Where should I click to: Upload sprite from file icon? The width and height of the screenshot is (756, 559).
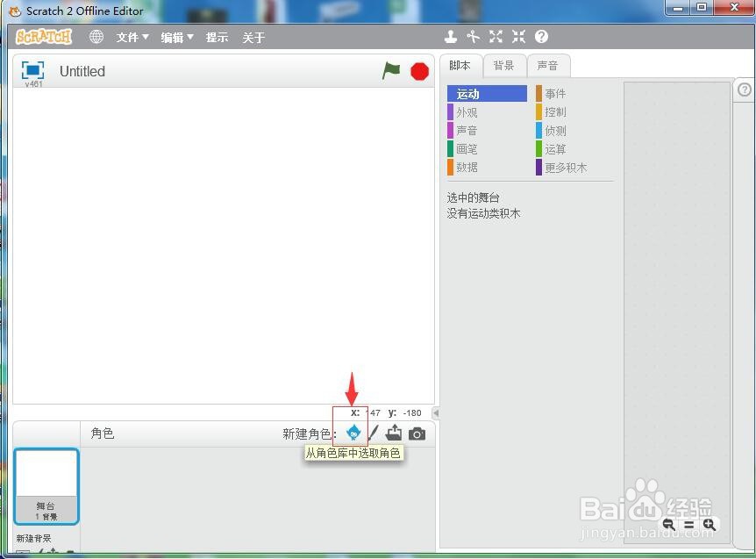click(x=394, y=433)
